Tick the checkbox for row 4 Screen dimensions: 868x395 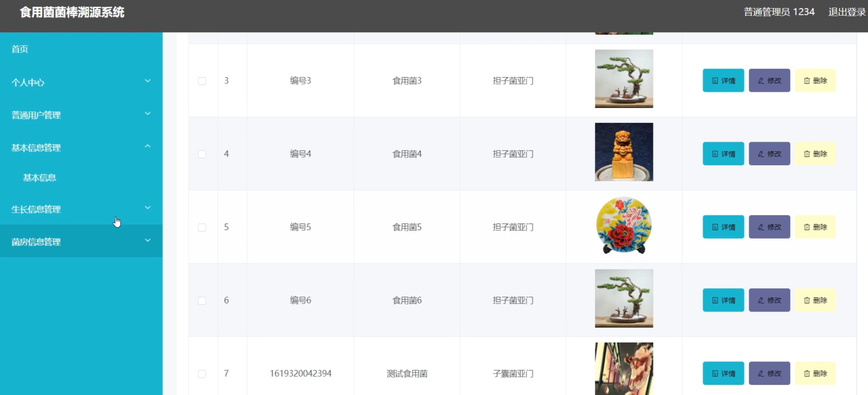tap(202, 154)
